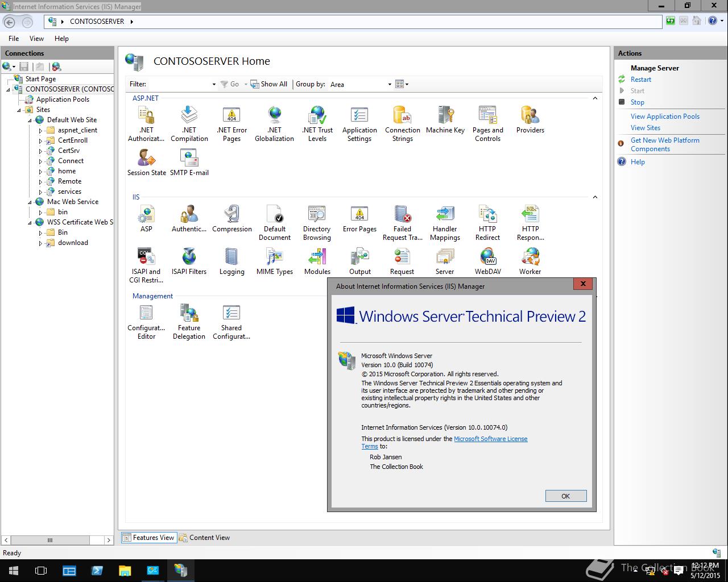Collapse the WSS Certificate Web Service node
Screen dimensions: 728x582
(x=30, y=222)
